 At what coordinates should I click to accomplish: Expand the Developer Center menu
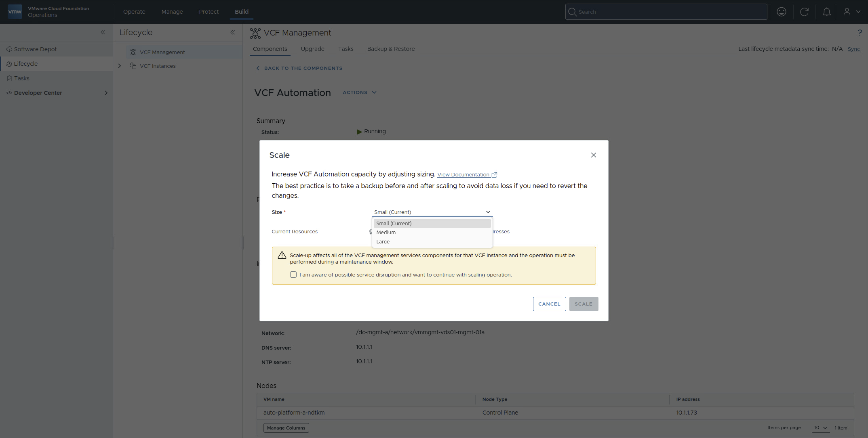106,93
